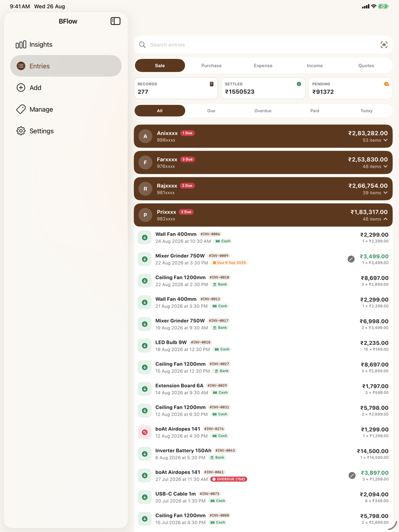Click avatar A of Anixxxx
The height and width of the screenshot is (532, 399).
pos(145,136)
